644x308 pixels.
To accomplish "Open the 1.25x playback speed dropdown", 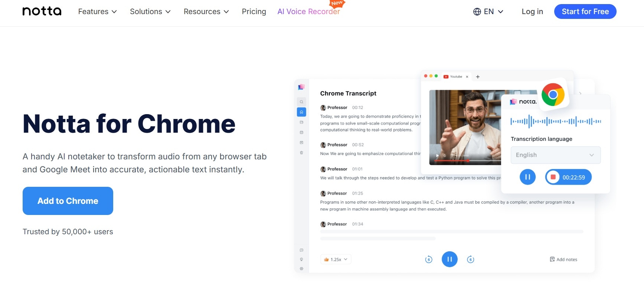I will 336,259.
